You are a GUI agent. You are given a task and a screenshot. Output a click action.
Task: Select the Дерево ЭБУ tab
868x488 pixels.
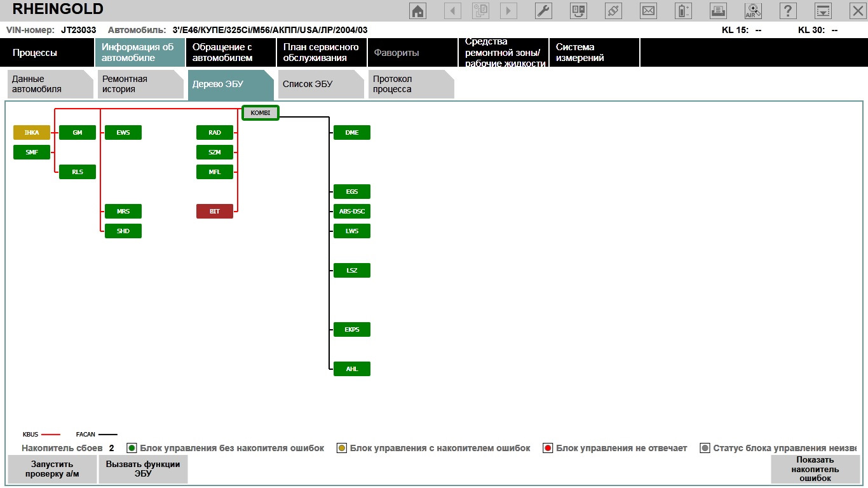click(x=231, y=85)
